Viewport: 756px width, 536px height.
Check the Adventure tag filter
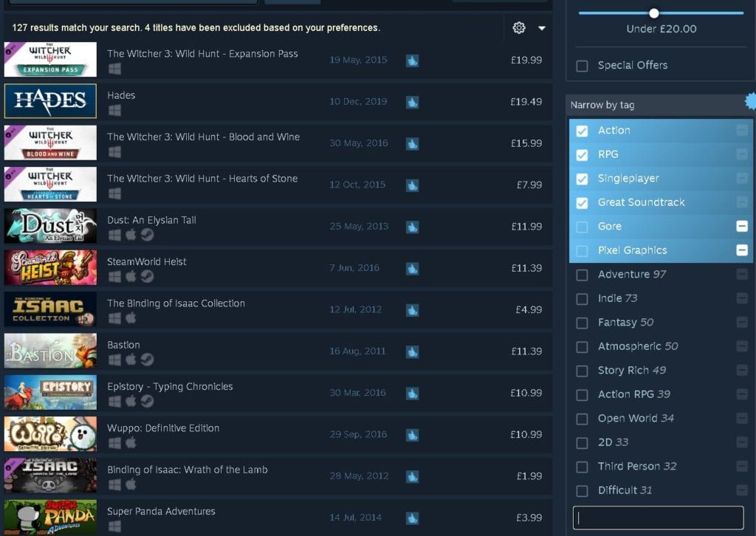583,275
